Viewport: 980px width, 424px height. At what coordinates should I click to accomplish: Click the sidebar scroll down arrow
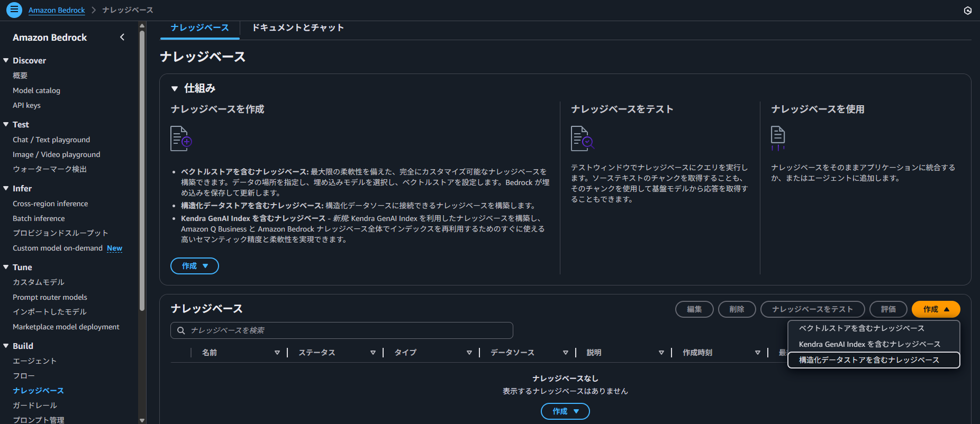[142, 420]
